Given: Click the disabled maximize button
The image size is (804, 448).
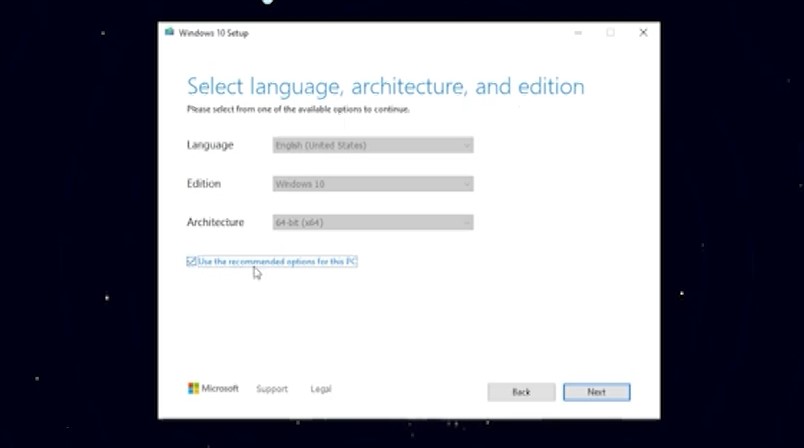Looking at the screenshot, I should (610, 32).
